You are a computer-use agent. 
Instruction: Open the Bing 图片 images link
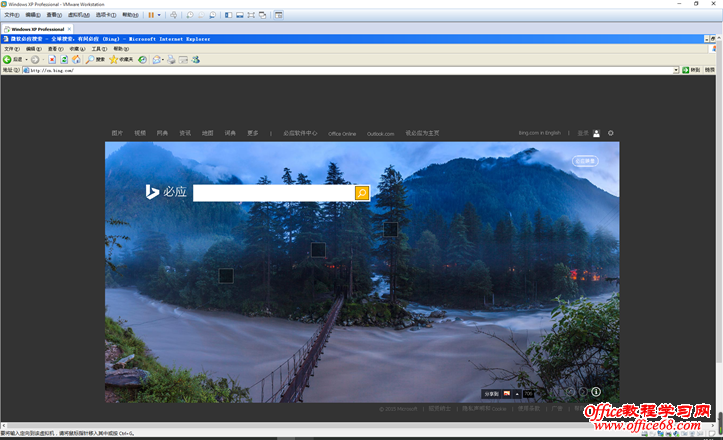pos(117,133)
